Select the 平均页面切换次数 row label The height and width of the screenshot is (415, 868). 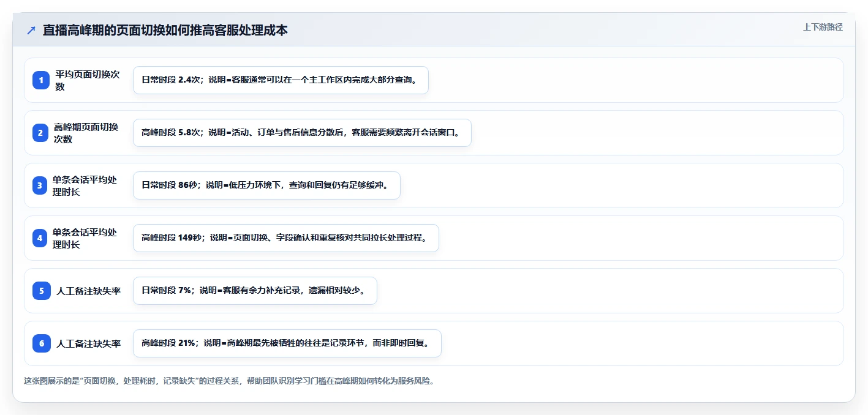coord(87,80)
